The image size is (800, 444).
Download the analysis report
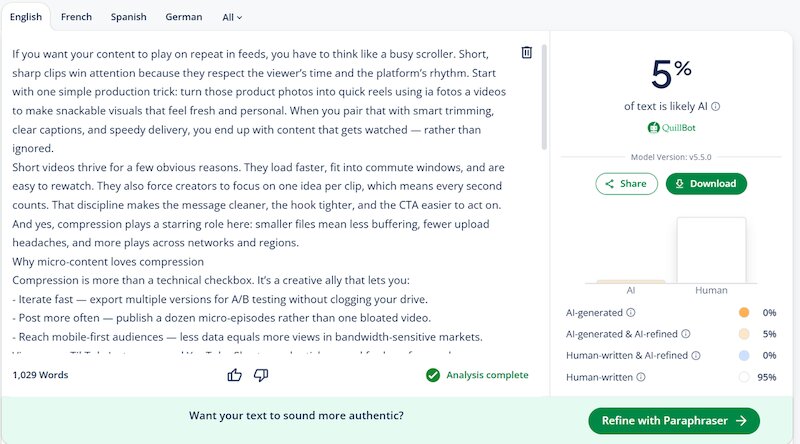(706, 183)
